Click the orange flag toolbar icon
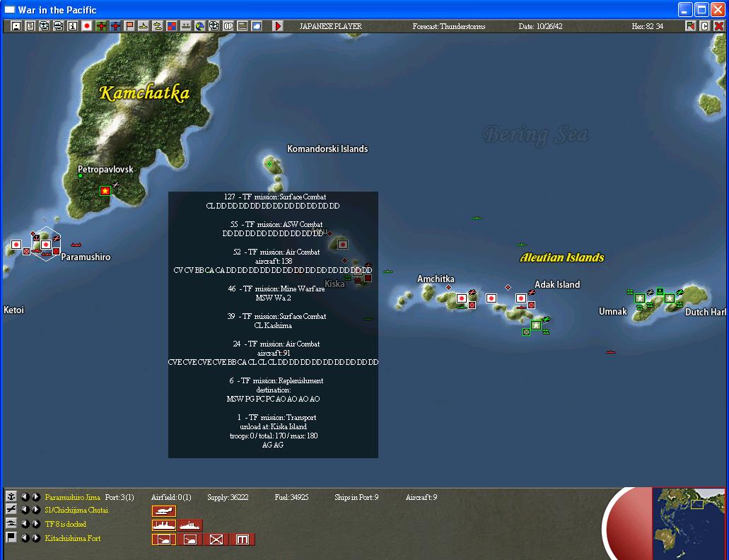 click(x=129, y=26)
